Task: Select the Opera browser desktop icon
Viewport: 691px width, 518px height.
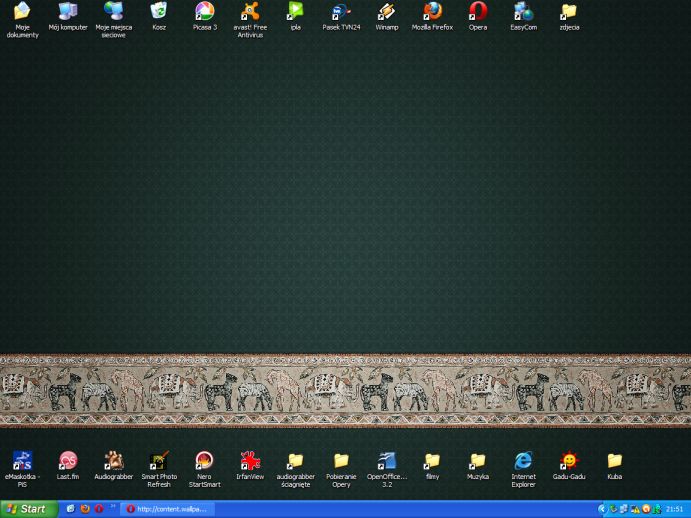Action: click(478, 12)
